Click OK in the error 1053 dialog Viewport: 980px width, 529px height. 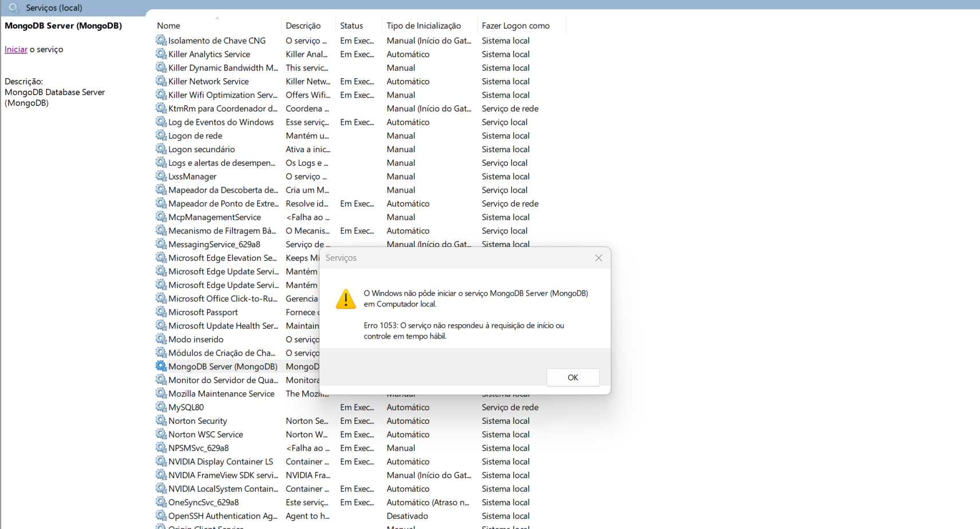coord(573,377)
